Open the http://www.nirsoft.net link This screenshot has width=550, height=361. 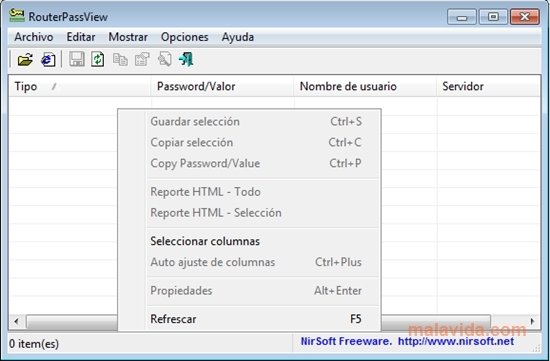[x=456, y=341]
